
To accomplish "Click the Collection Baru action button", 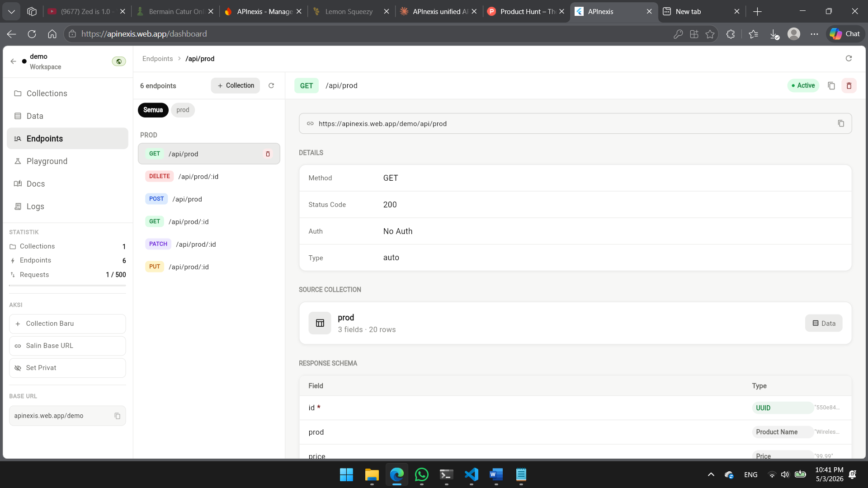I will [x=67, y=324].
